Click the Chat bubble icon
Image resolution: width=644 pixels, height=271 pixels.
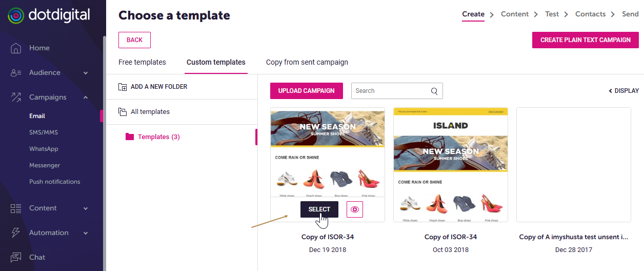16,257
